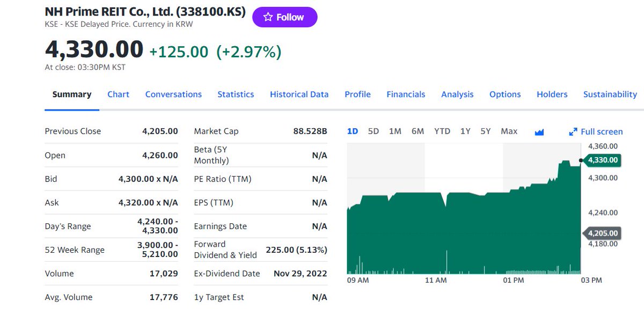
Task: Click the dividend value 225.00 (5.13%)
Action: coord(297,250)
